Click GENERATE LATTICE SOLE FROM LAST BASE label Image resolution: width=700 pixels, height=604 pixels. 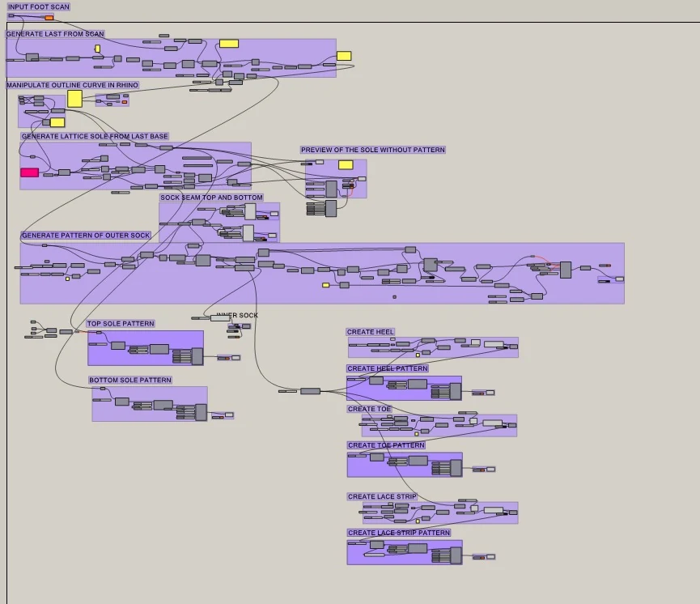95,136
